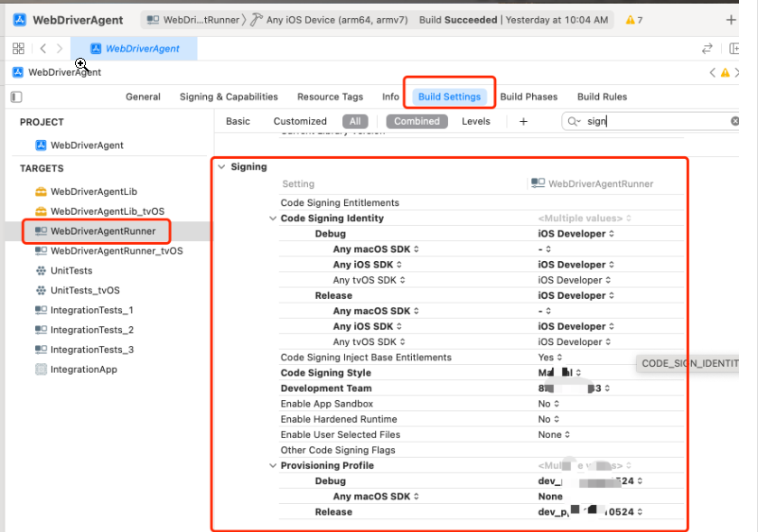The image size is (758, 532).
Task: Add a new editor with the plus button
Action: pyautogui.click(x=731, y=20)
